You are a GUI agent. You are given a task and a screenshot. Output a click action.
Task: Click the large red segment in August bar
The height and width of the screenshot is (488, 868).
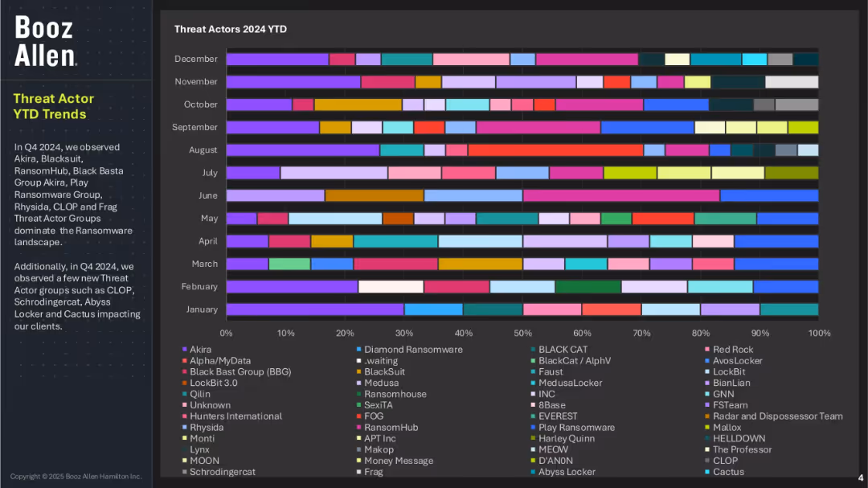[x=556, y=150]
